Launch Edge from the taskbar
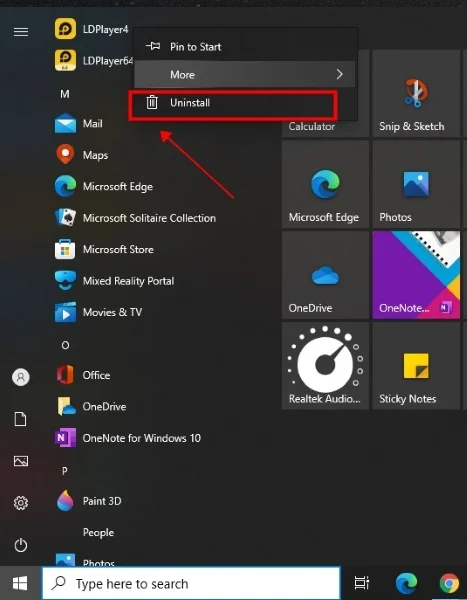Image resolution: width=467 pixels, height=600 pixels. click(406, 584)
